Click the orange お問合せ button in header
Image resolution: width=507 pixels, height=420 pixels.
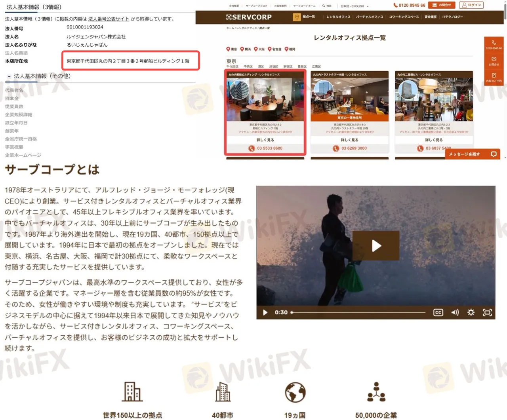(442, 5)
